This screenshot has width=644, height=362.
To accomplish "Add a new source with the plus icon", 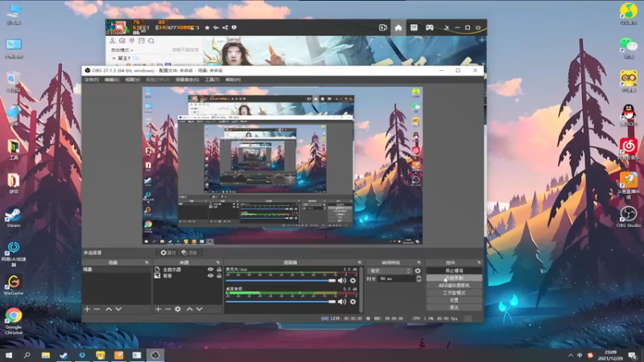I will pyautogui.click(x=158, y=309).
